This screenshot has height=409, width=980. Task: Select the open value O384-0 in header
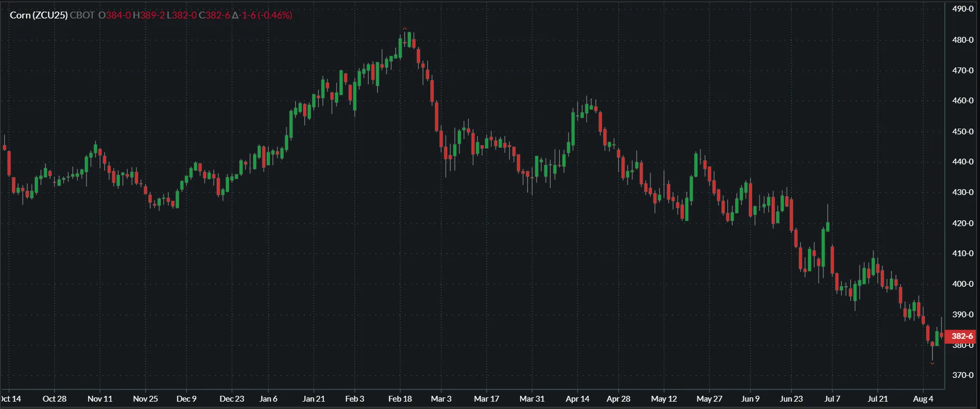(114, 15)
